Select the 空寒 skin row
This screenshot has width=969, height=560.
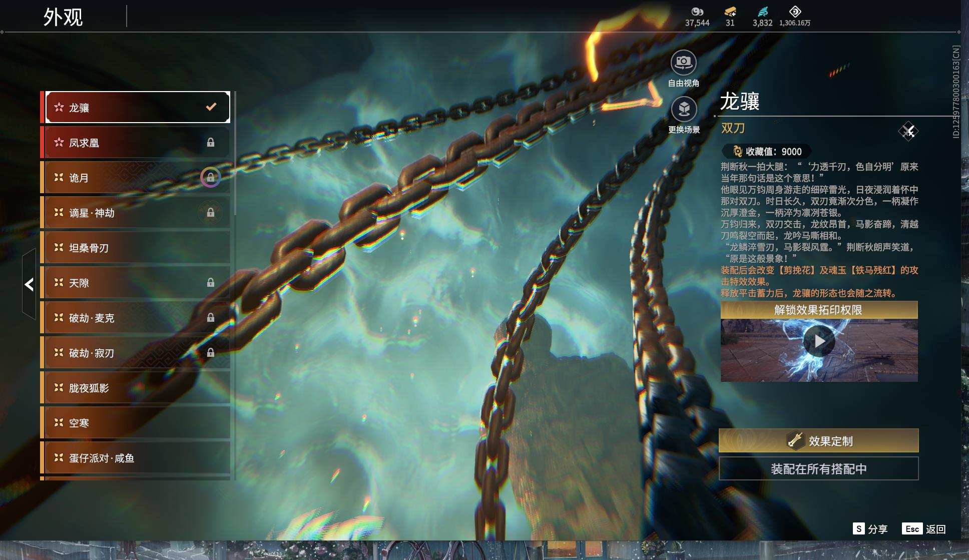click(x=135, y=423)
